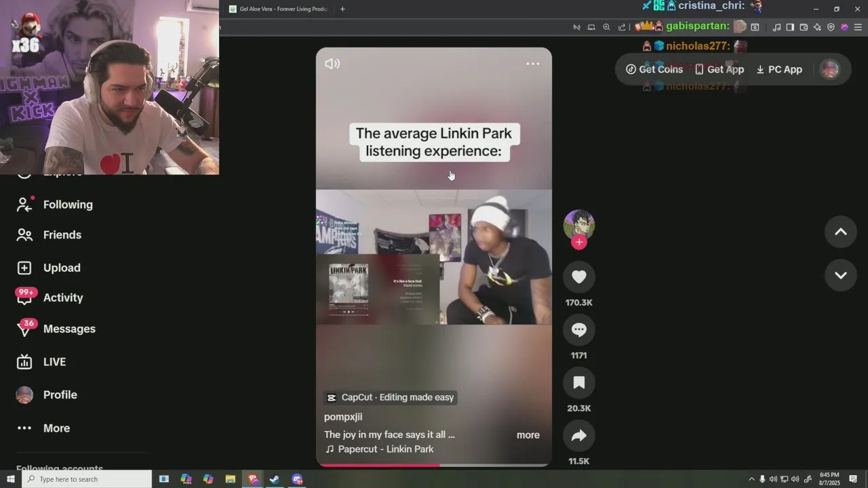This screenshot has width=868, height=488.
Task: Open the Brave wallet icon
Action: click(x=804, y=27)
